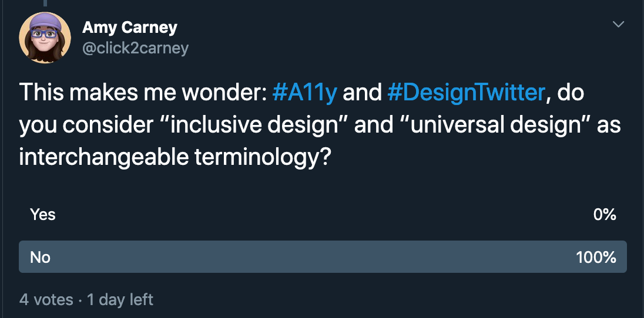This screenshot has width=644, height=318.
Task: Click the 1 day left label
Action: coord(120,300)
